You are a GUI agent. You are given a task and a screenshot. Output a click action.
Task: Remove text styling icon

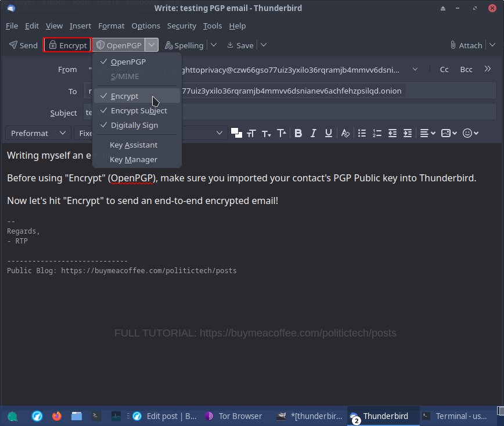click(x=345, y=133)
